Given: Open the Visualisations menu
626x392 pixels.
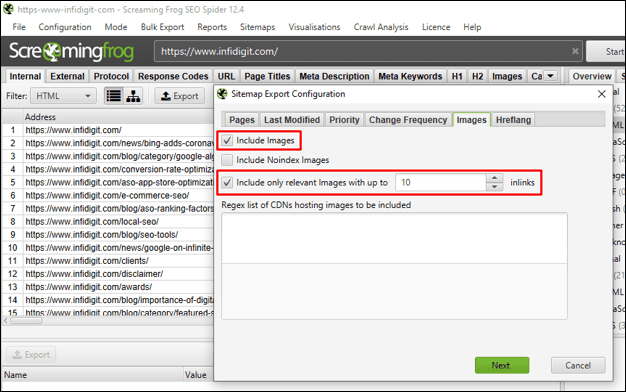Looking at the screenshot, I should [x=314, y=27].
